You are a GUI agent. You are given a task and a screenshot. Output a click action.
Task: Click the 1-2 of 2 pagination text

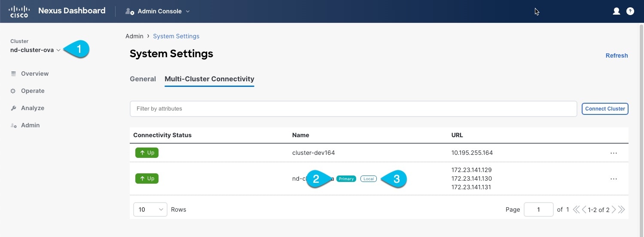599,210
